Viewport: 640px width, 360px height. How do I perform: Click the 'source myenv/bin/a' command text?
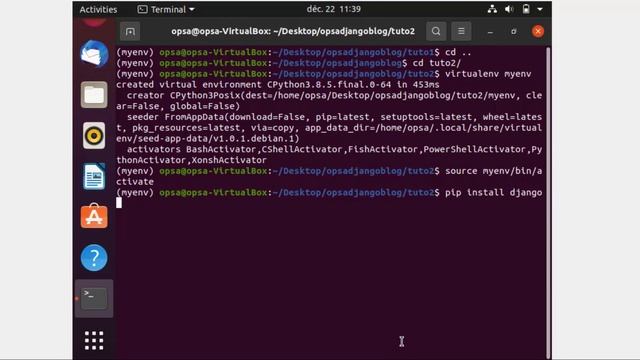click(x=493, y=171)
